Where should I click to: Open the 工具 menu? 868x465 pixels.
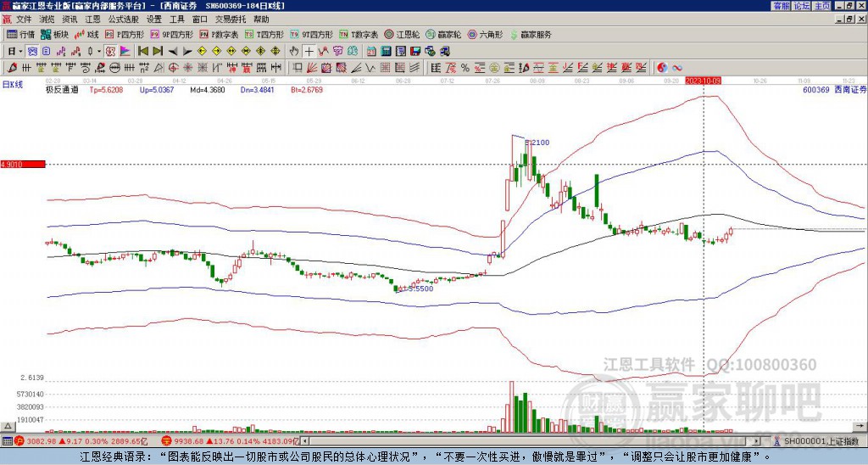(177, 20)
